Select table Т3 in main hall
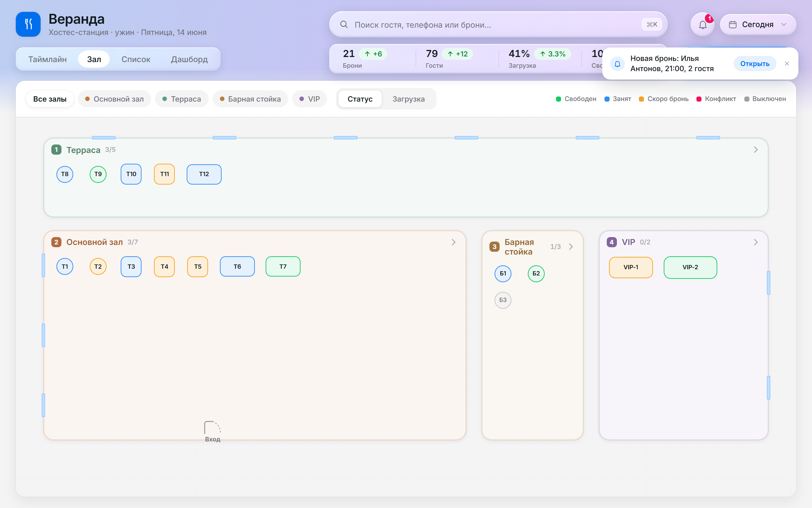Screen dimensions: 812x508 pos(131,266)
